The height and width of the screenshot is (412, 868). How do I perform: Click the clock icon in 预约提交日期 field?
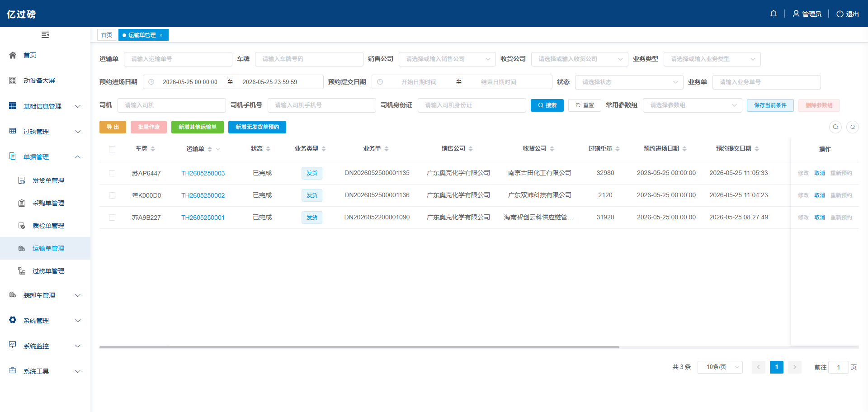tap(380, 82)
